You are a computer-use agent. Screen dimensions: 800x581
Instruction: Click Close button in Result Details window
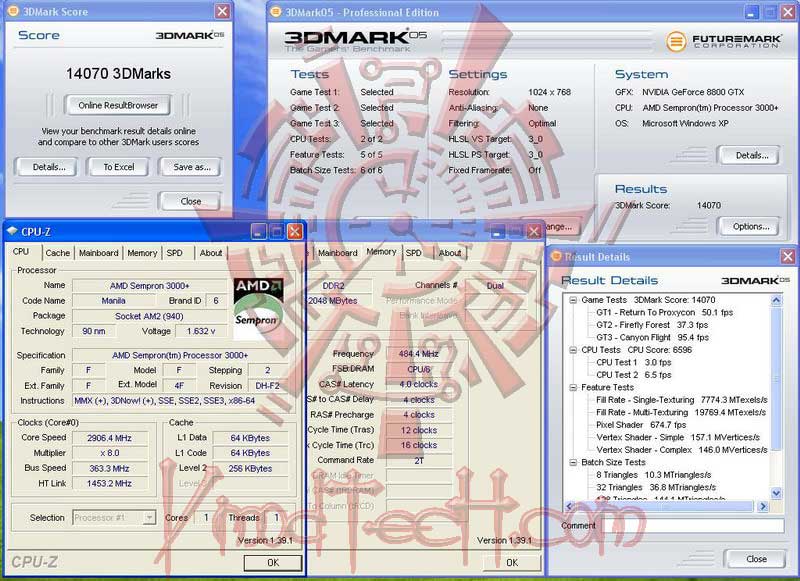pos(756,559)
